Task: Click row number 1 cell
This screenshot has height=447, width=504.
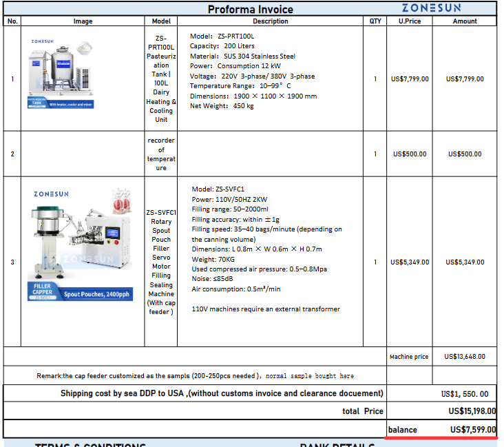Action: coord(12,79)
